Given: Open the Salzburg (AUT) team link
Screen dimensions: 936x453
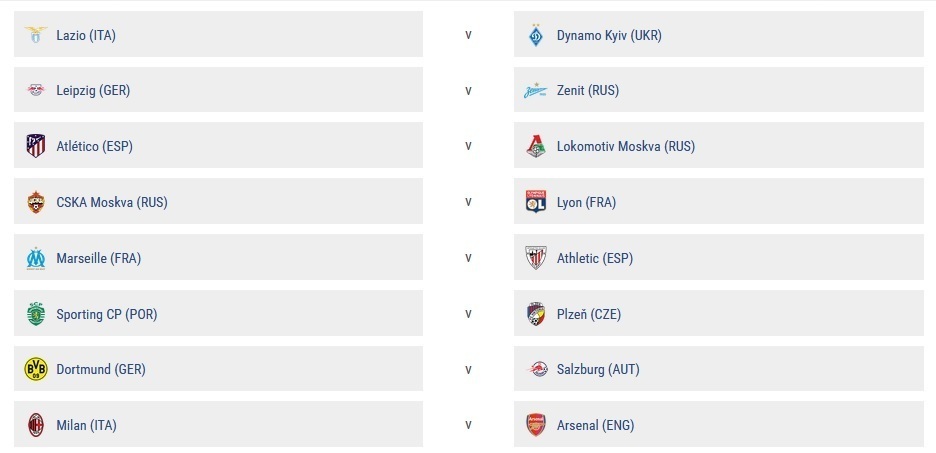Looking at the screenshot, I should click(598, 369).
